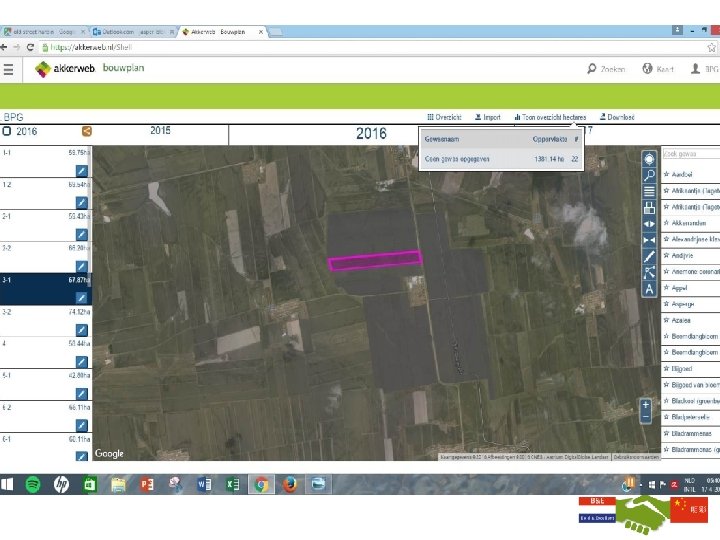The height and width of the screenshot is (540, 720).
Task: Switch to the Akkerweb Bouwplan browser tab
Action: 223,32
